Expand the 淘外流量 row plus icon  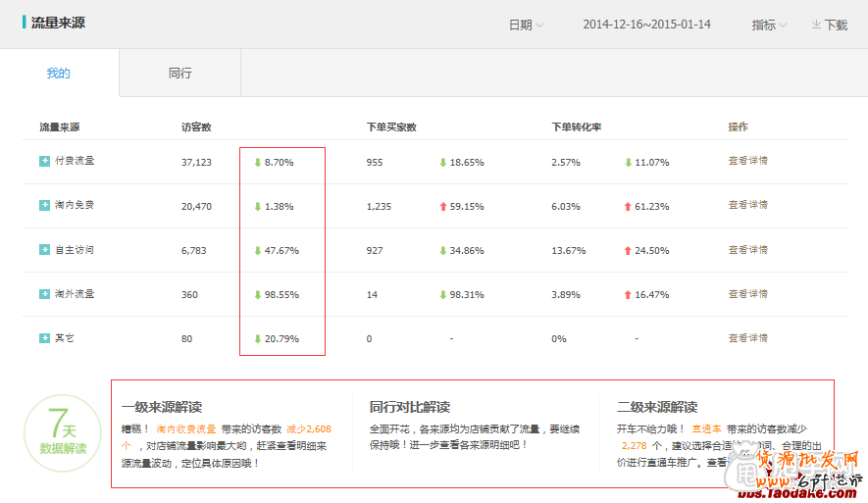pos(44,294)
